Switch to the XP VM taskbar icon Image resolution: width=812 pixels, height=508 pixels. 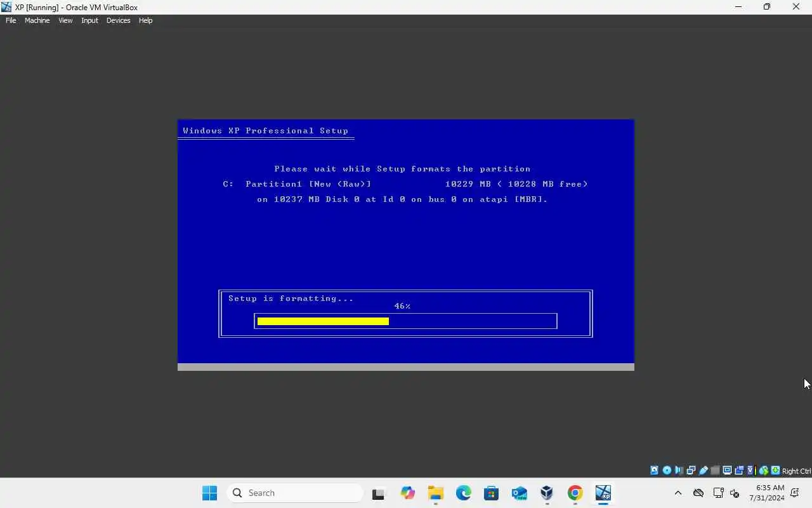(603, 493)
